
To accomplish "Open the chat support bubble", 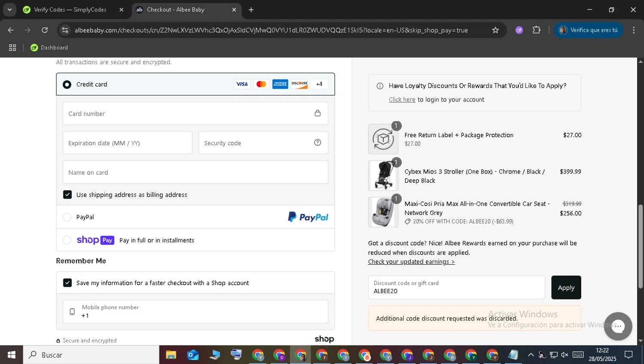I will point(618,326).
